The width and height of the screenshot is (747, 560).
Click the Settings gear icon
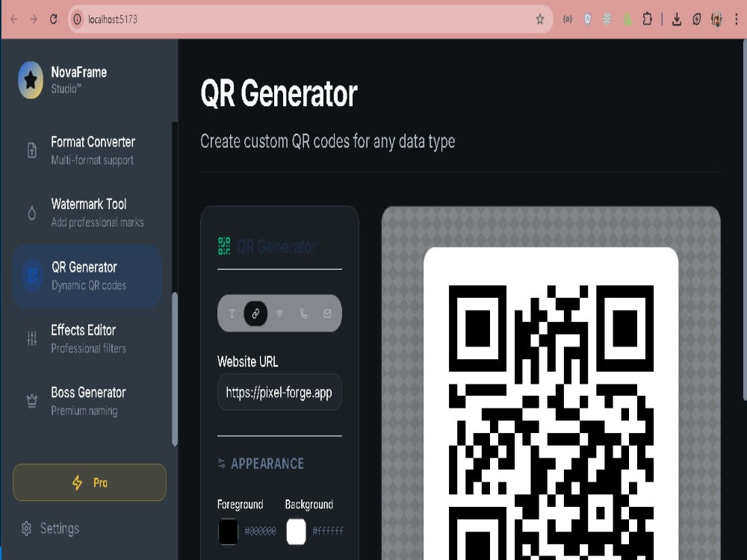click(x=26, y=529)
